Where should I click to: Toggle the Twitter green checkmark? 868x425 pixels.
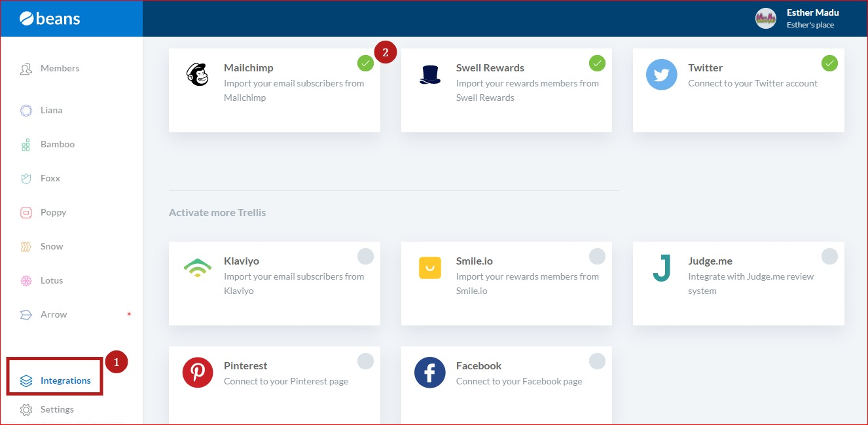(829, 64)
